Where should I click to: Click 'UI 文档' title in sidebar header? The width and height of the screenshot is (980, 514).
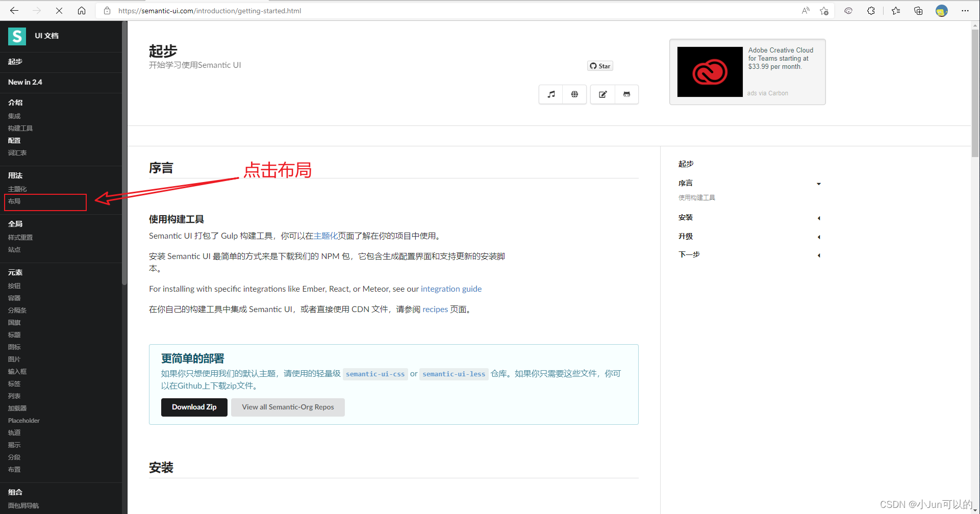click(x=46, y=36)
